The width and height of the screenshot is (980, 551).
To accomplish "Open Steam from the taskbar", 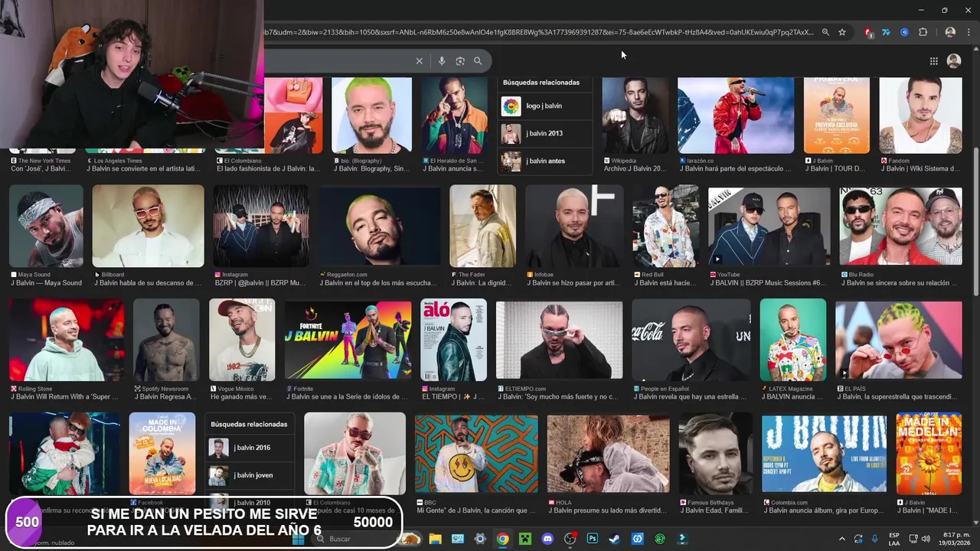I will 615,539.
